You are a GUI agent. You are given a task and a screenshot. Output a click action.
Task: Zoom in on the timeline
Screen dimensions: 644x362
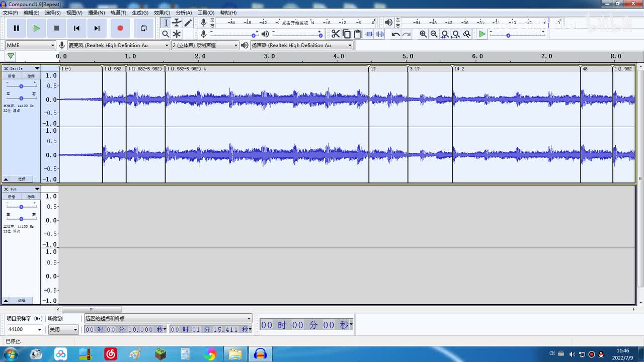click(x=423, y=34)
